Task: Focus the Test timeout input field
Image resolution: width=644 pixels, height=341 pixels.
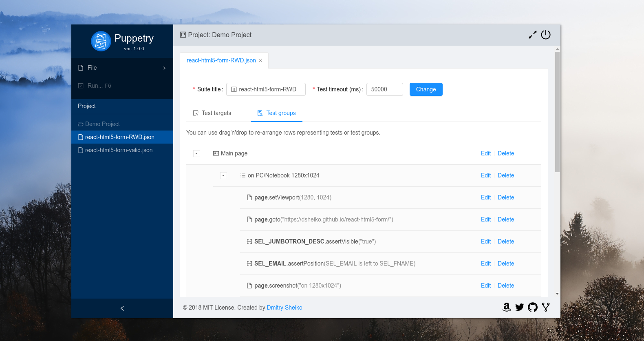Action: coord(385,89)
